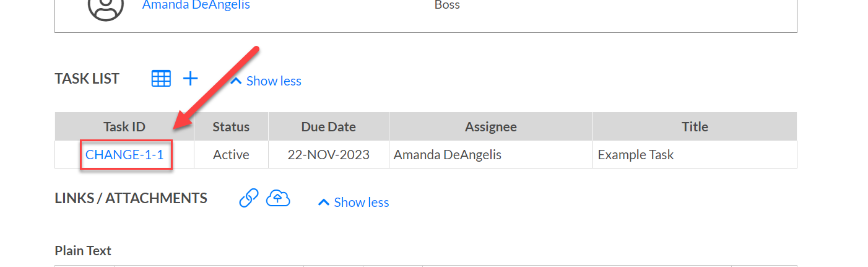The width and height of the screenshot is (868, 267).
Task: Click the Status column header
Action: (x=231, y=126)
